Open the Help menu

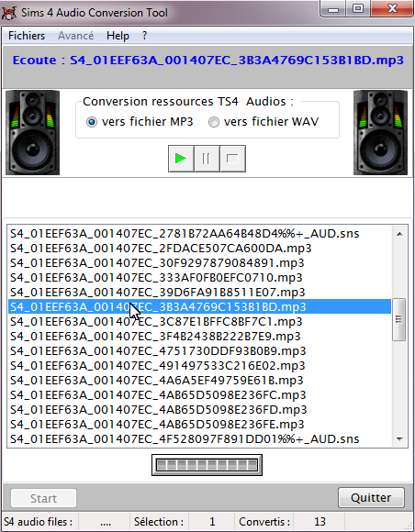coord(118,36)
